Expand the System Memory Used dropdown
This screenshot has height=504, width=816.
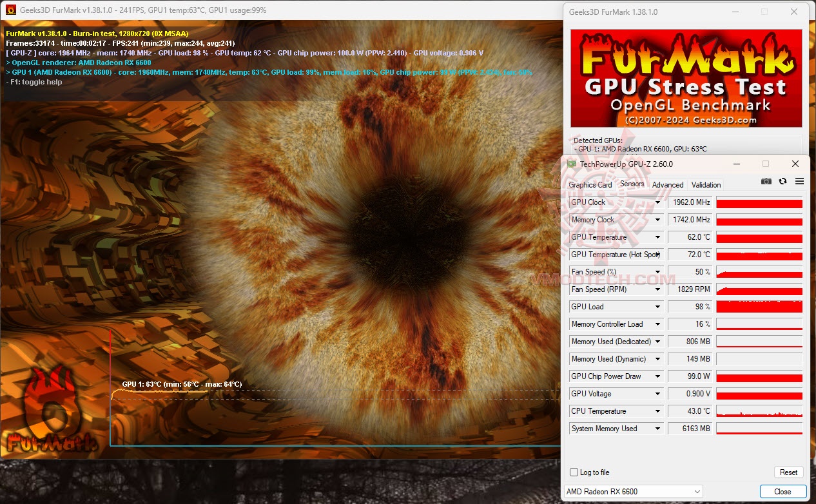pos(657,429)
